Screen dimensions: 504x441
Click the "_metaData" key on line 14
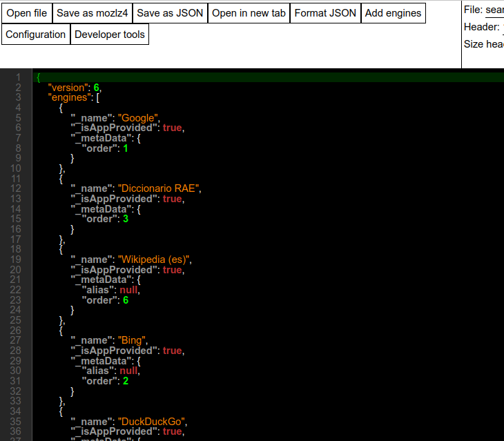click(x=102, y=209)
